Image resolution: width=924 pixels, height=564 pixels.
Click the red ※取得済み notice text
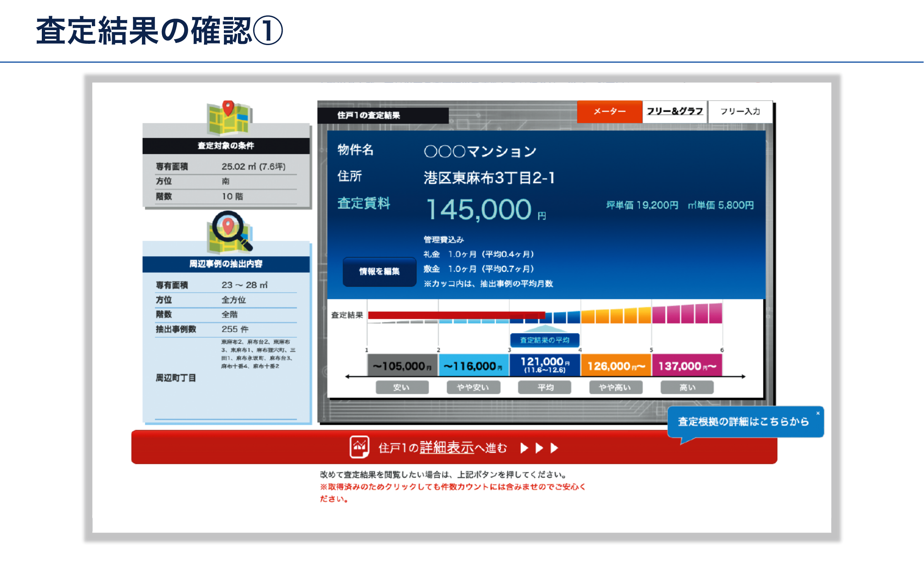coord(453,492)
